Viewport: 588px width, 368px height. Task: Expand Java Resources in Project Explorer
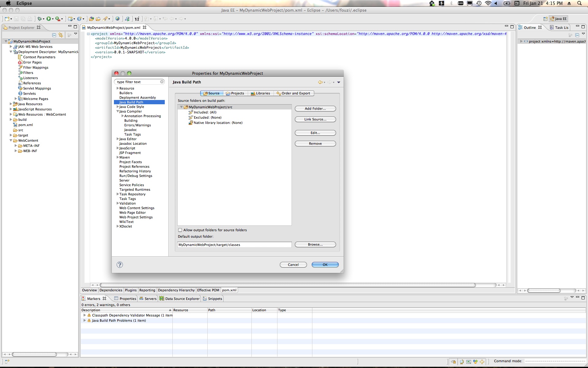[11, 104]
